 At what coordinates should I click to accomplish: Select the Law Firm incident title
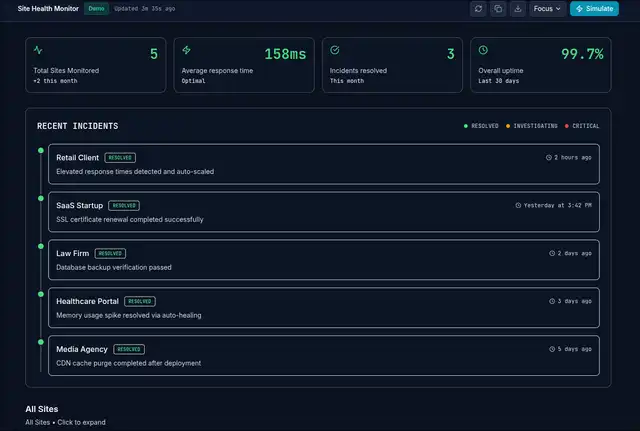pos(73,253)
